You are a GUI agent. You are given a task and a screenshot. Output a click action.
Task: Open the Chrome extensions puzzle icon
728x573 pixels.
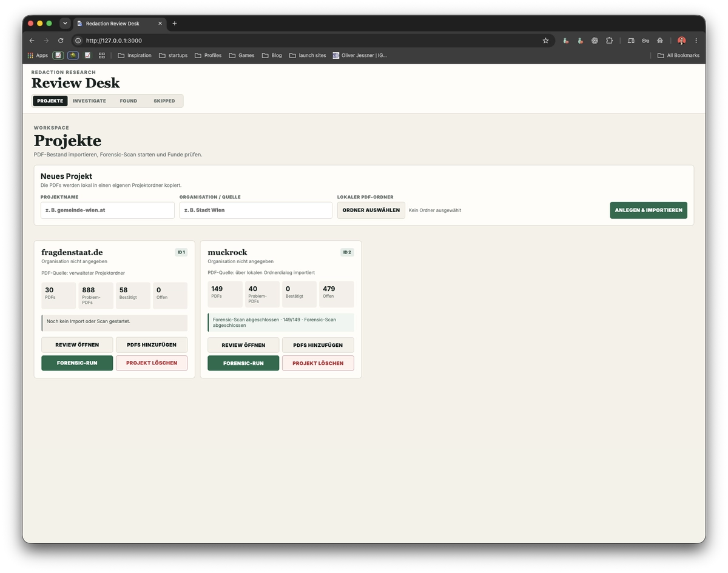click(x=610, y=41)
